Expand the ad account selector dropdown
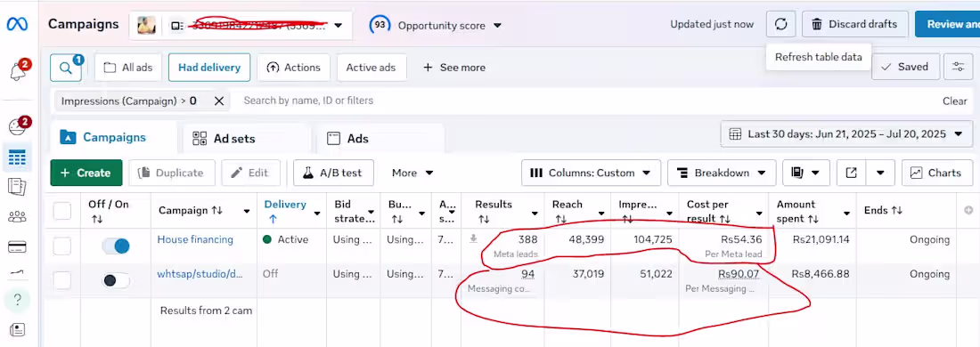 339,26
